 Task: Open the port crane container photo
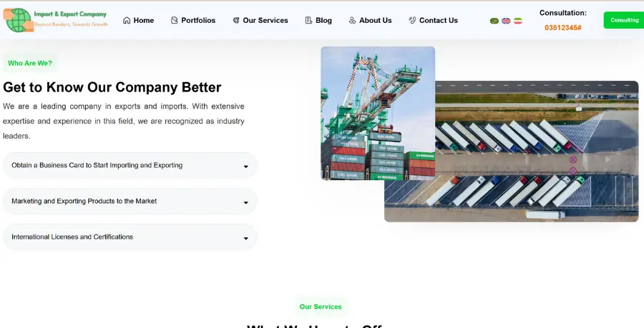tap(377, 113)
